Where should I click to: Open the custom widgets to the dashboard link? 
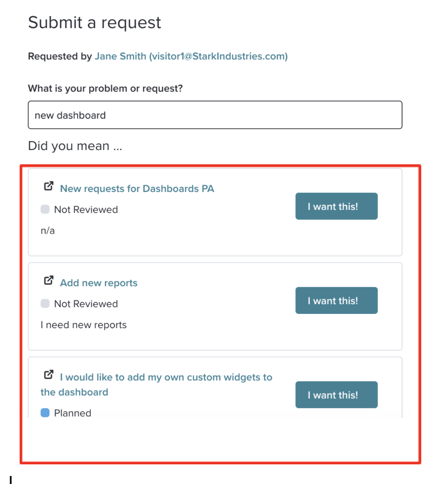157,384
